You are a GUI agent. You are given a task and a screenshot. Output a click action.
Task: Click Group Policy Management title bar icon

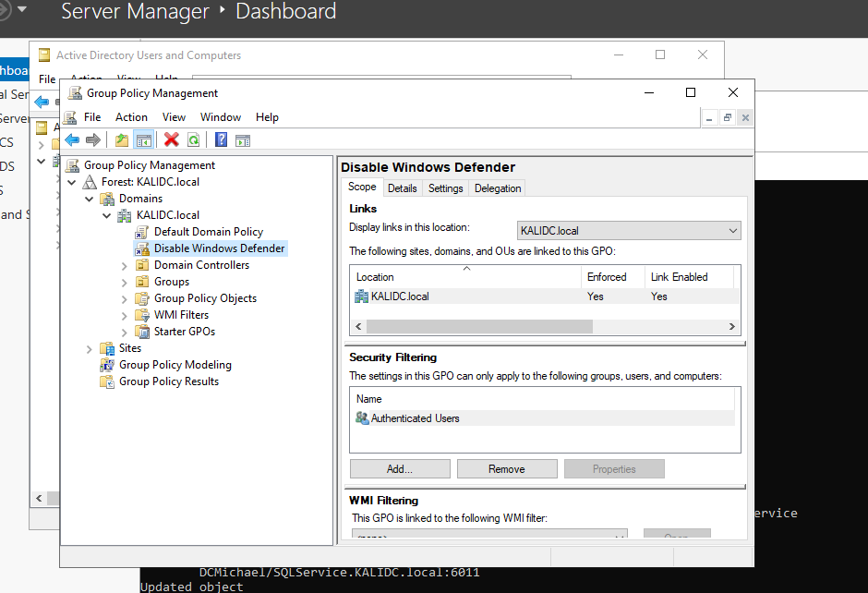tap(75, 93)
